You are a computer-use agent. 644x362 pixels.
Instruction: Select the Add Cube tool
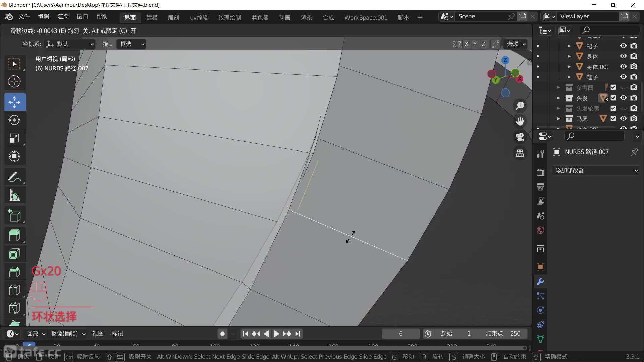pyautogui.click(x=14, y=216)
